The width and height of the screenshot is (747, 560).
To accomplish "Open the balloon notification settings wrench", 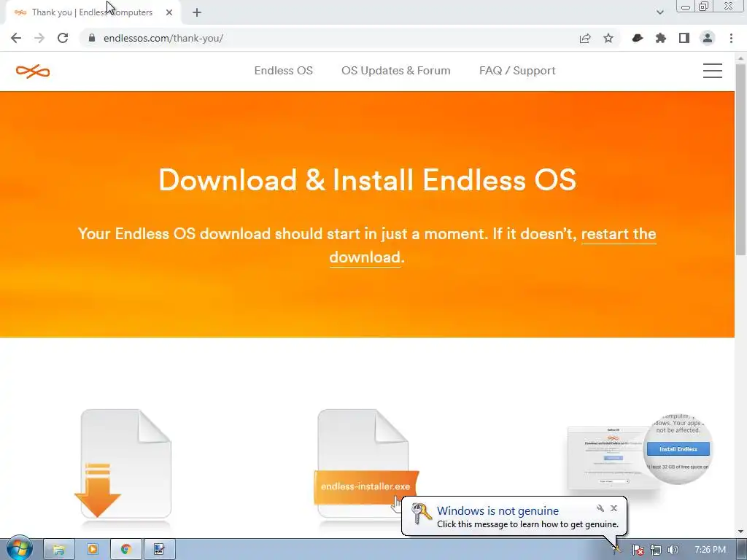I will (600, 508).
